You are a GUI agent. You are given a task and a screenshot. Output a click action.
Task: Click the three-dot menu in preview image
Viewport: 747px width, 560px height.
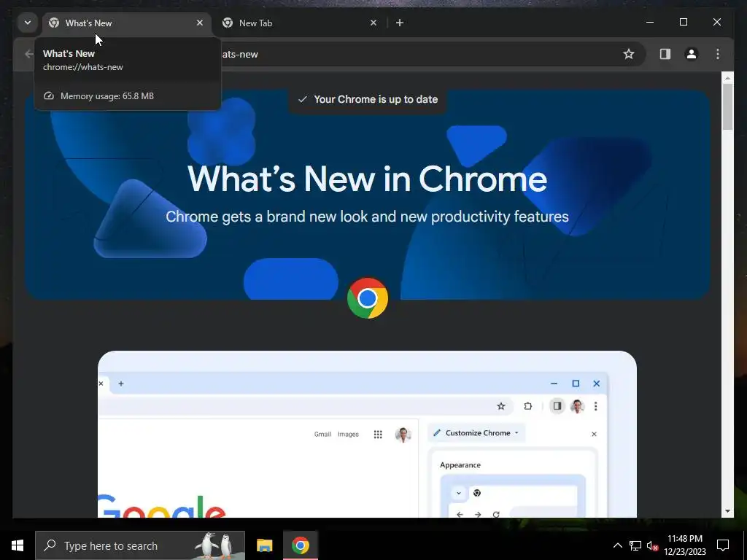tap(595, 406)
